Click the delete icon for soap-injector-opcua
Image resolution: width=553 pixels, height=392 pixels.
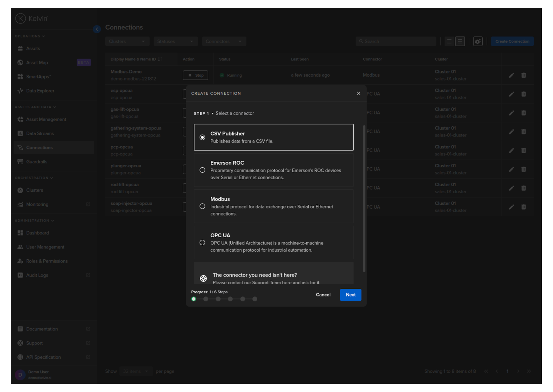(524, 207)
